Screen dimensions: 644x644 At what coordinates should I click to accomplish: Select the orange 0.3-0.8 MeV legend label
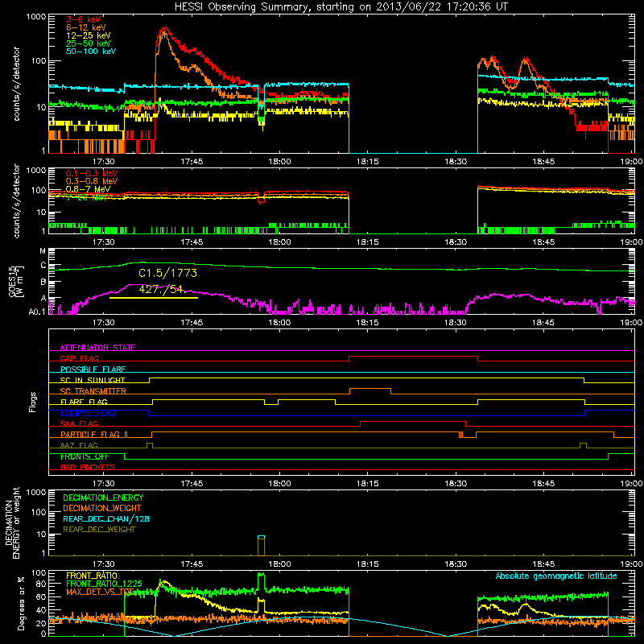coord(92,181)
